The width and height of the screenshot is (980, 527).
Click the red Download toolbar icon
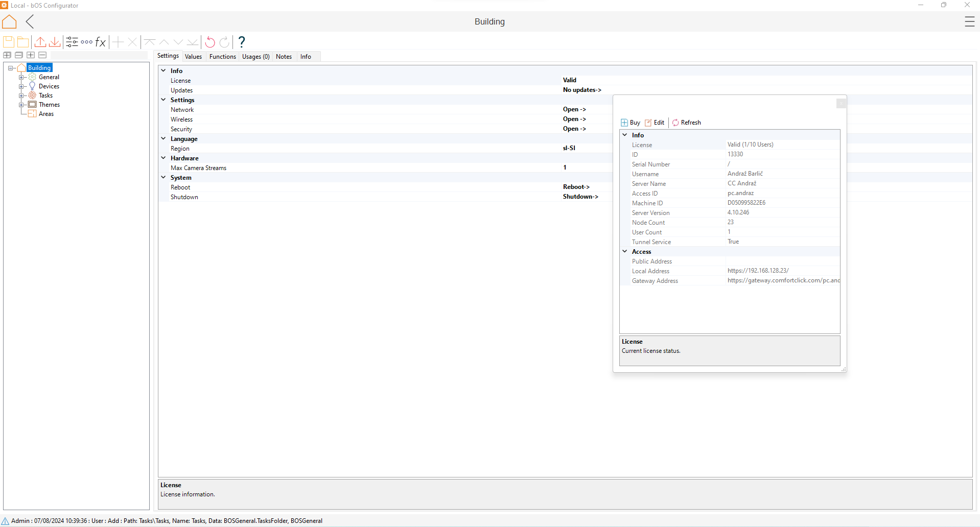pyautogui.click(x=55, y=42)
